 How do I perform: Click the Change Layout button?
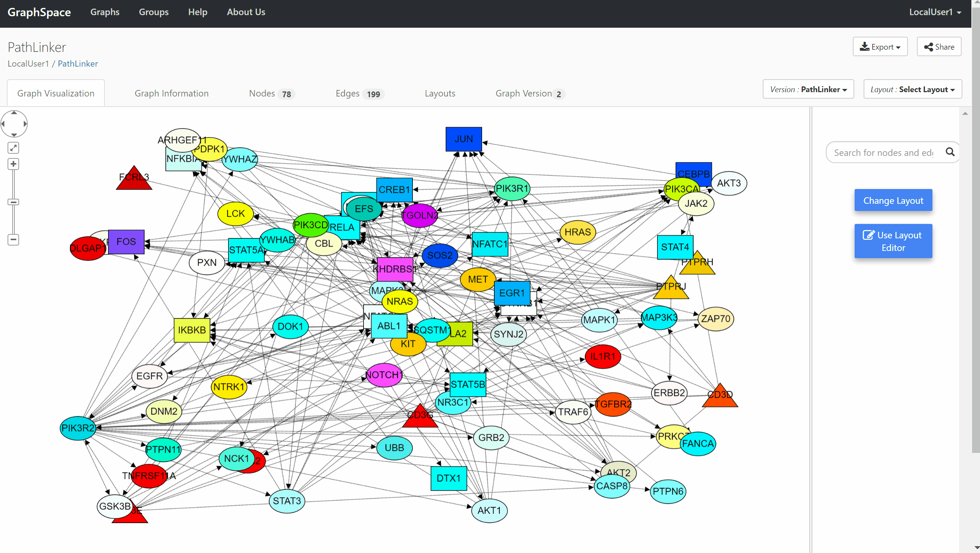893,200
